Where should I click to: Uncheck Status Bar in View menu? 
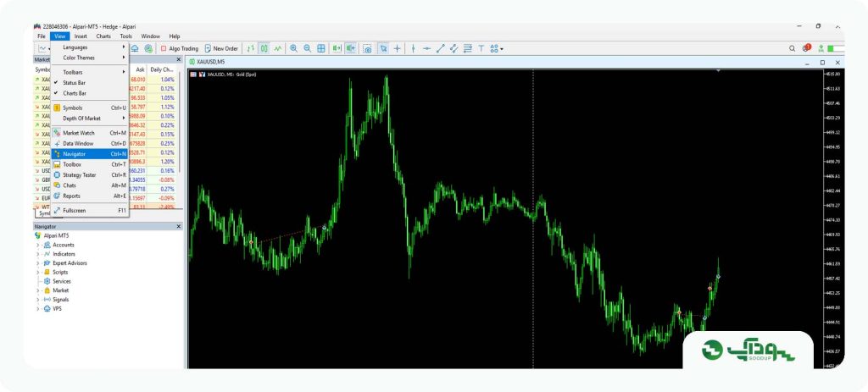tap(90, 82)
